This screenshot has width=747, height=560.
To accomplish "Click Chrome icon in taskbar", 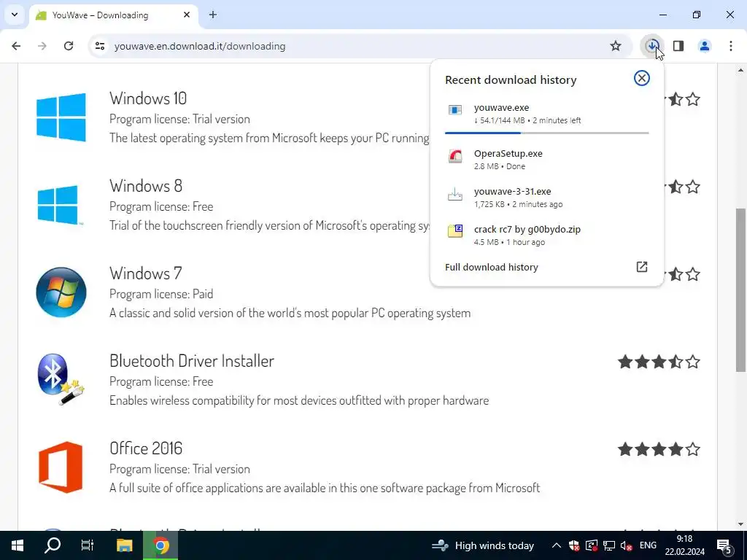I will coord(160,545).
